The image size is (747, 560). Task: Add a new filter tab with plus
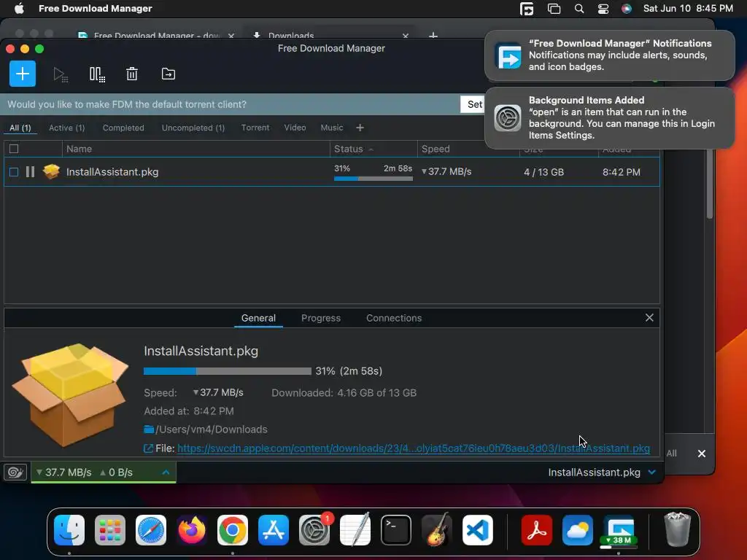coord(360,128)
